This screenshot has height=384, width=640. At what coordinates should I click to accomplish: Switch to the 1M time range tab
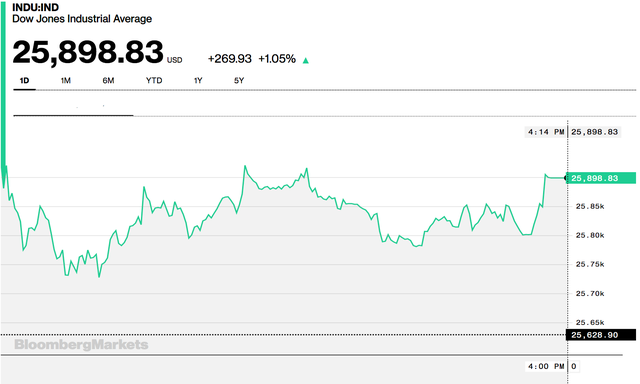(x=66, y=81)
